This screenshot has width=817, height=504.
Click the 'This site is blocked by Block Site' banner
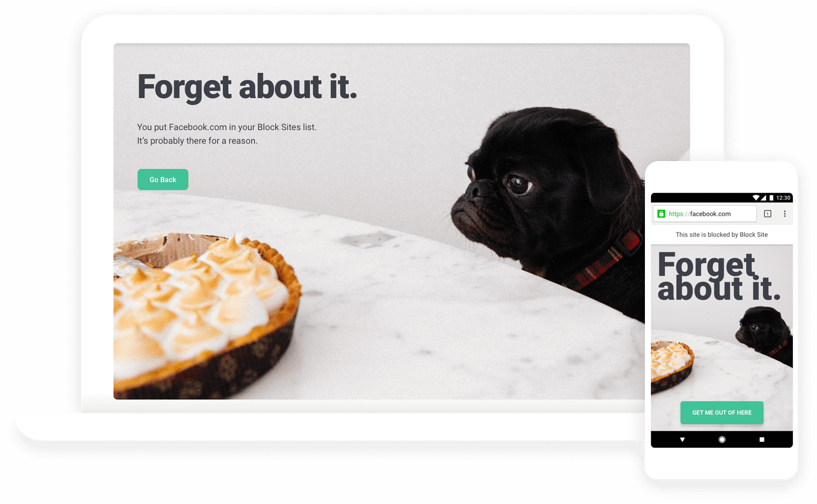pos(722,235)
